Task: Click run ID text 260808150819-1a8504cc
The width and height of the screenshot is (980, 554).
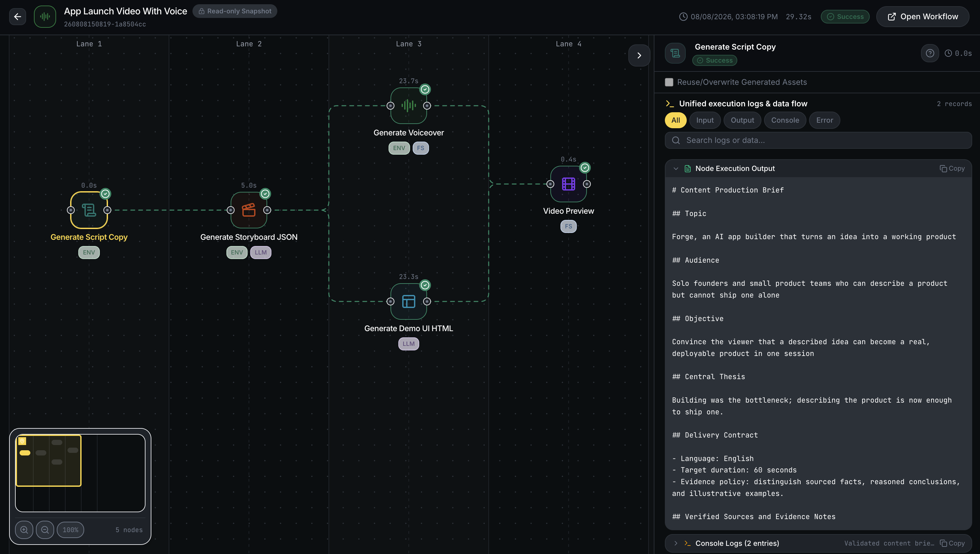Action: tap(105, 24)
